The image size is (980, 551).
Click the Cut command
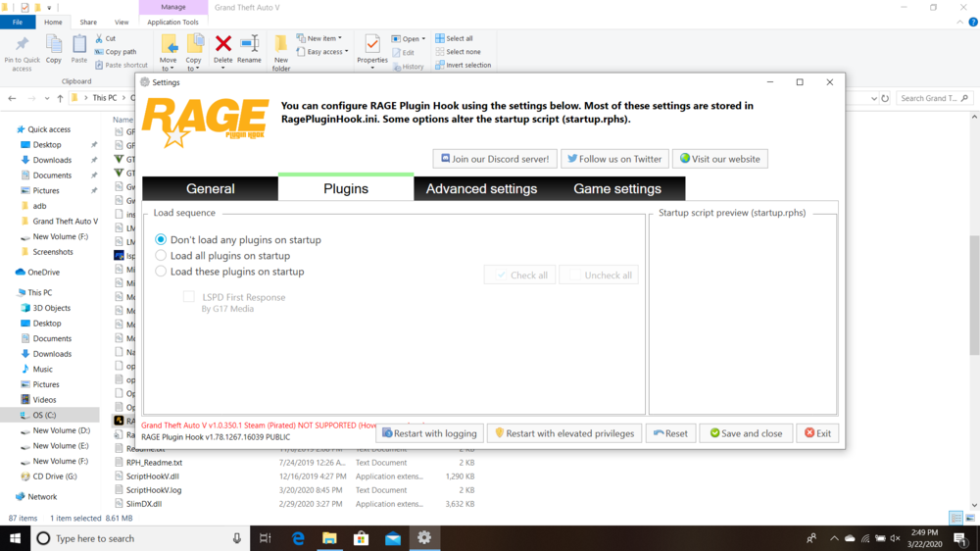click(x=106, y=38)
